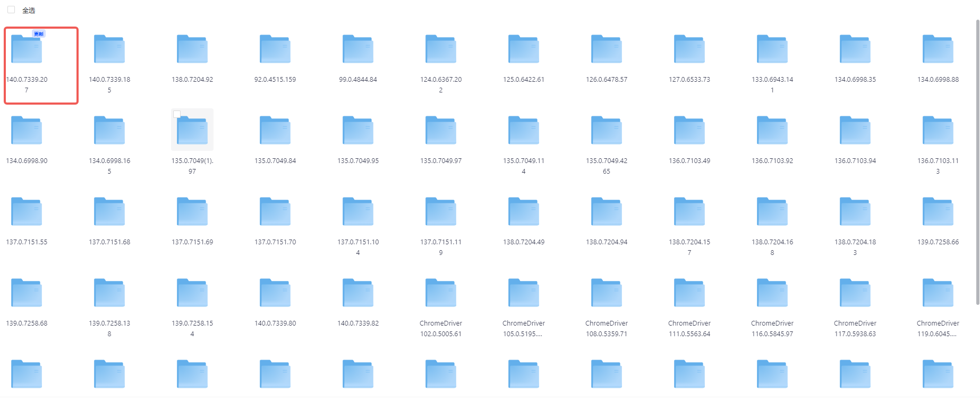Viewport: 980px width, 401px height.
Task: Open the 137.0.7151.55 folder
Action: coord(27,212)
